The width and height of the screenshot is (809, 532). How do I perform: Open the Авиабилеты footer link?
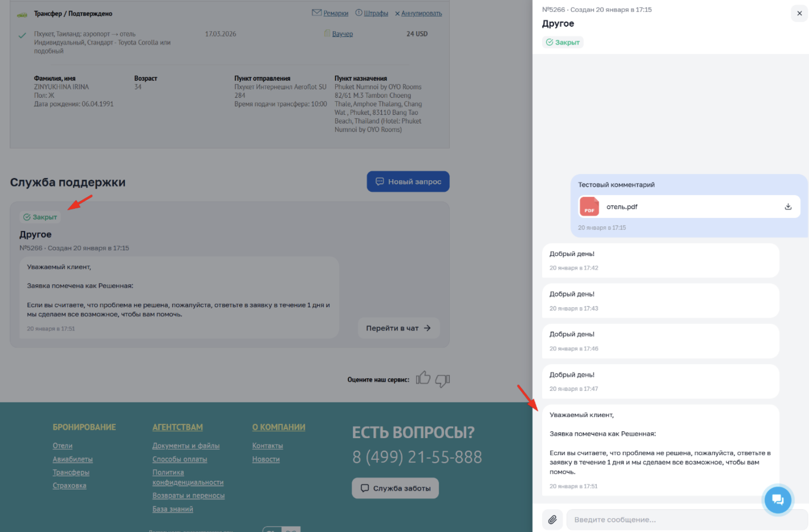[x=73, y=459]
